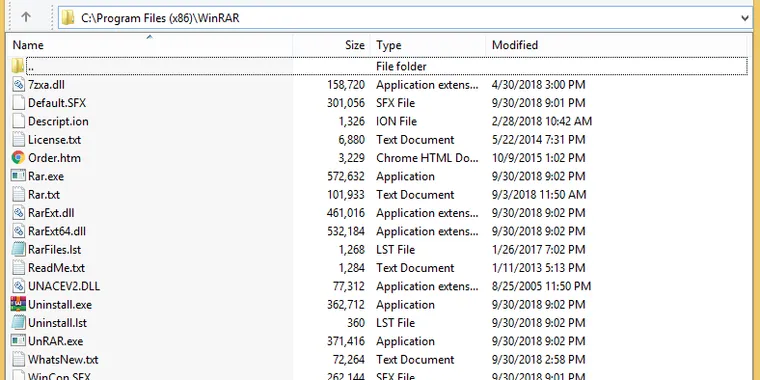The width and height of the screenshot is (760, 380).
Task: Select the Rar.txt document icon
Action: [x=18, y=194]
